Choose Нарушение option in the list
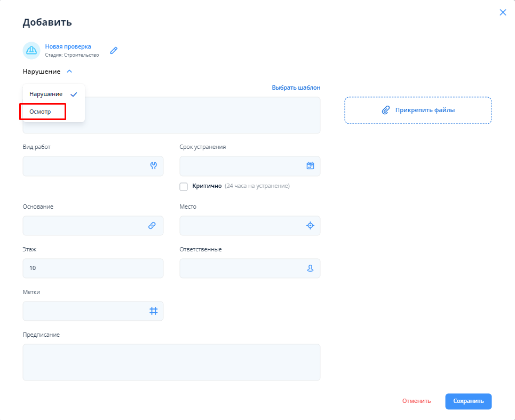The width and height of the screenshot is (515, 420). click(x=46, y=94)
